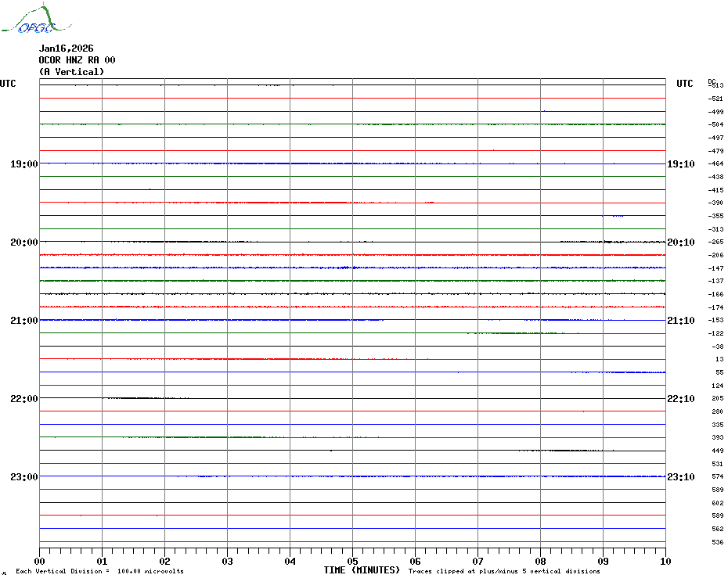Click the DC offset value -504
The image size is (728, 582).
715,125
